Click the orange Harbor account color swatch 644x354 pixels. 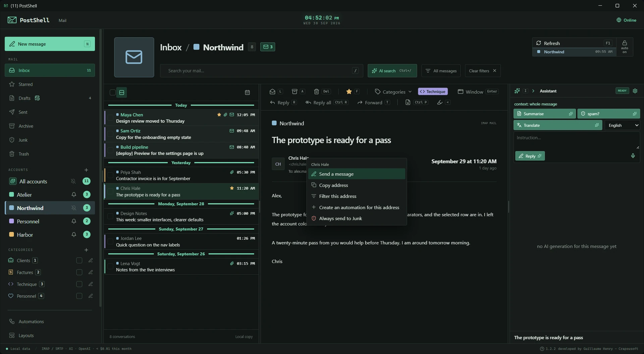11,234
